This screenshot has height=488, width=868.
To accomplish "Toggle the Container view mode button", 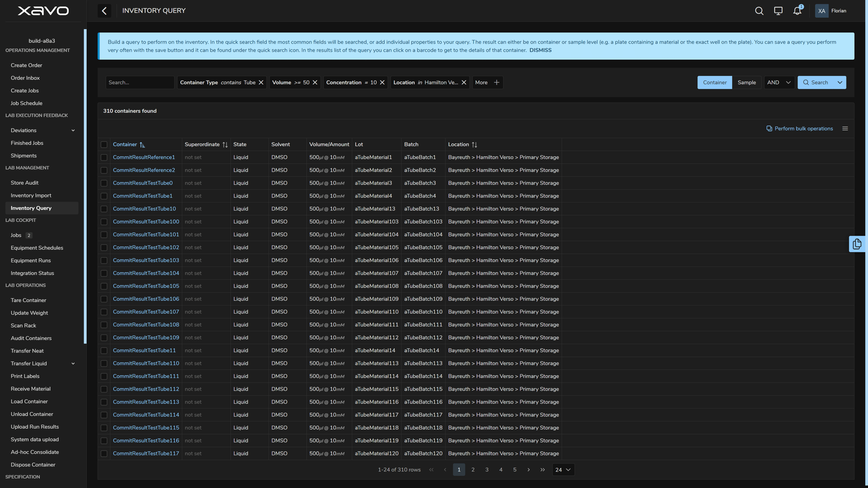I will (715, 82).
